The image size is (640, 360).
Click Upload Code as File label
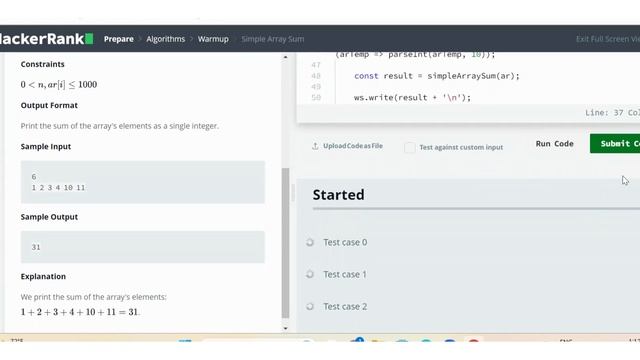(353, 146)
